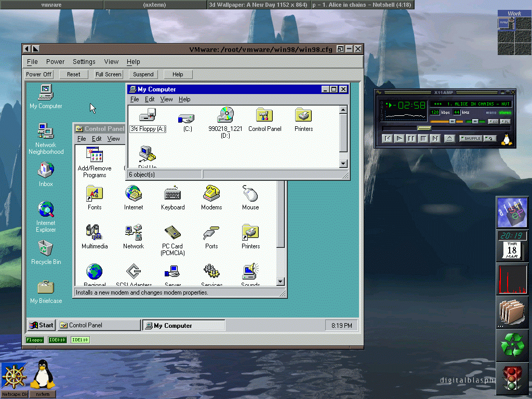Screen dimensions: 532x399
Task: Open Help menu in My Computer window
Action: 184,99
